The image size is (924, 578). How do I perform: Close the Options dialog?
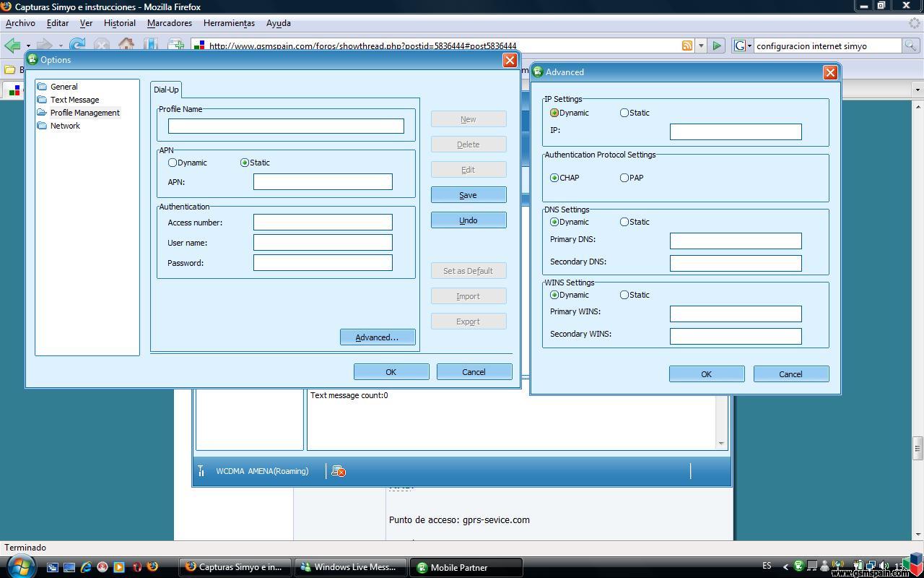point(510,60)
